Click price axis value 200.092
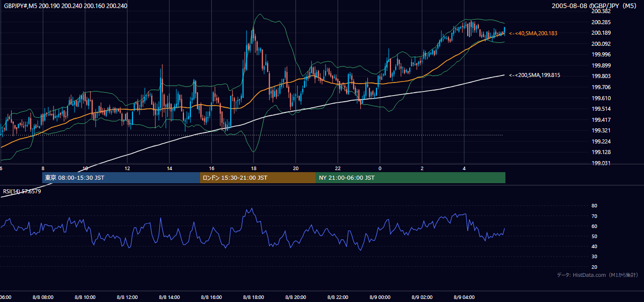This screenshot has height=302, width=644. 601,44
